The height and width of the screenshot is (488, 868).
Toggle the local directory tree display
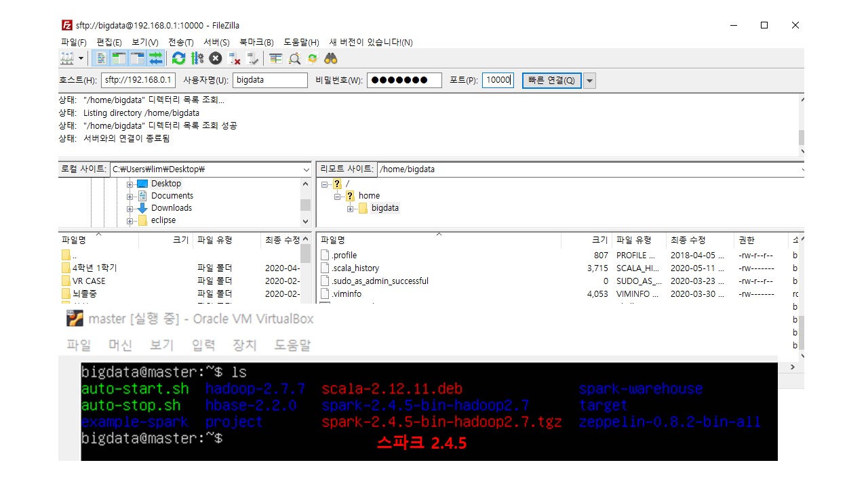119,58
